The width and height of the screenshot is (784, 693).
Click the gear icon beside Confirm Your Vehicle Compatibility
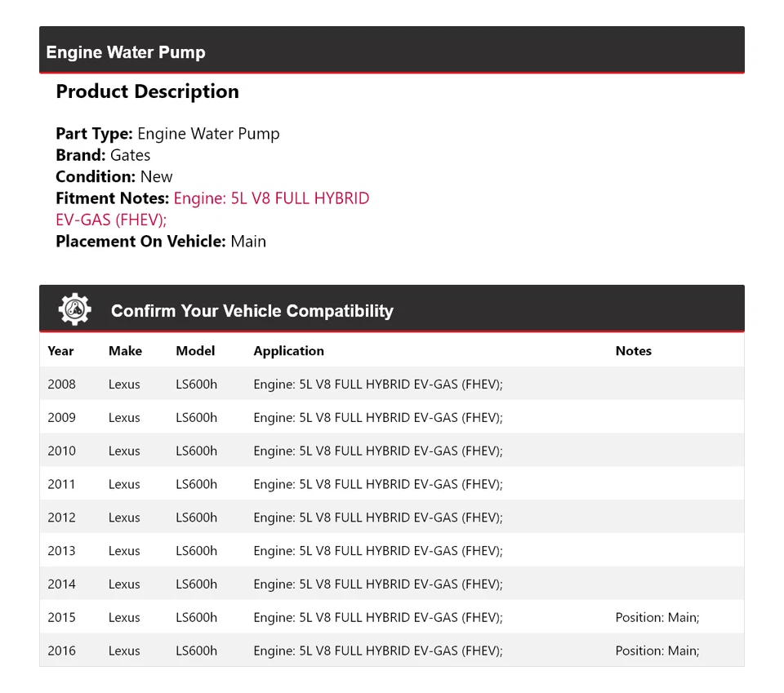coord(74,309)
